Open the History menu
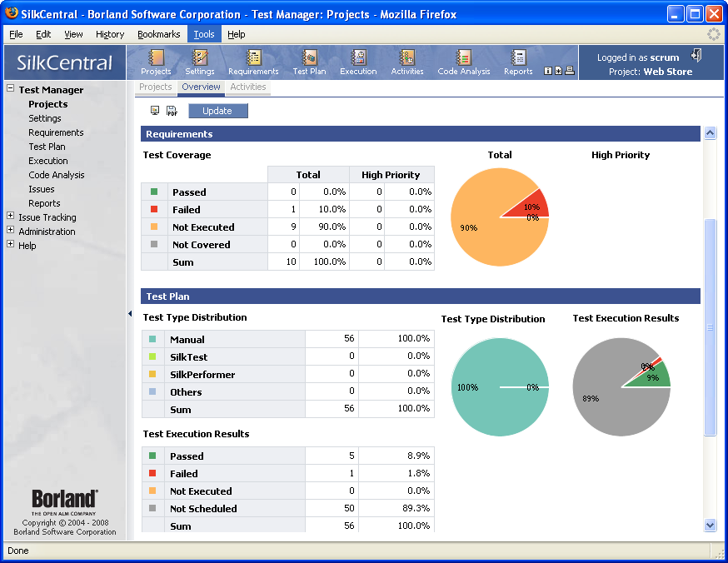 pyautogui.click(x=110, y=34)
